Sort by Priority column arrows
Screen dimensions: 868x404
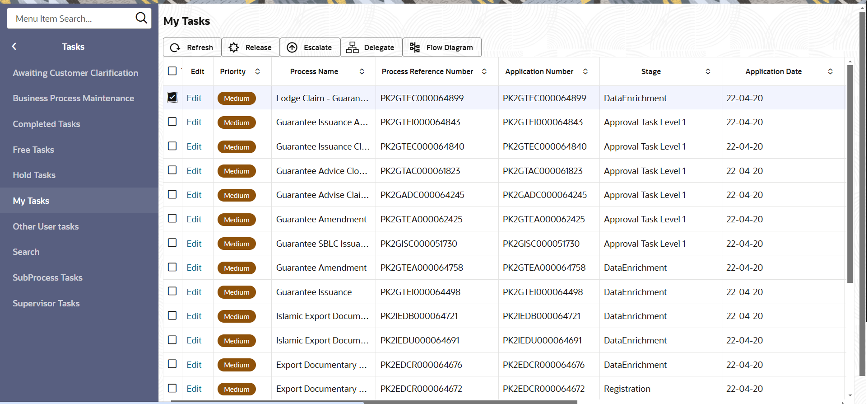(x=257, y=71)
